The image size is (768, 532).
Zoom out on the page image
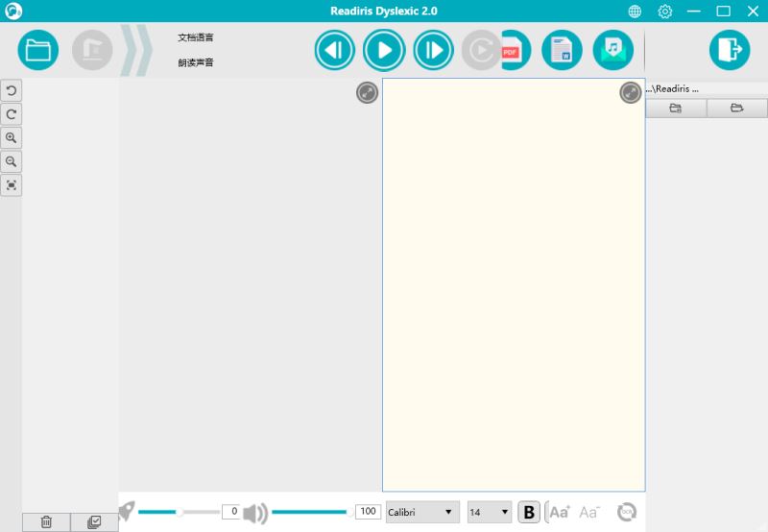coord(12,161)
